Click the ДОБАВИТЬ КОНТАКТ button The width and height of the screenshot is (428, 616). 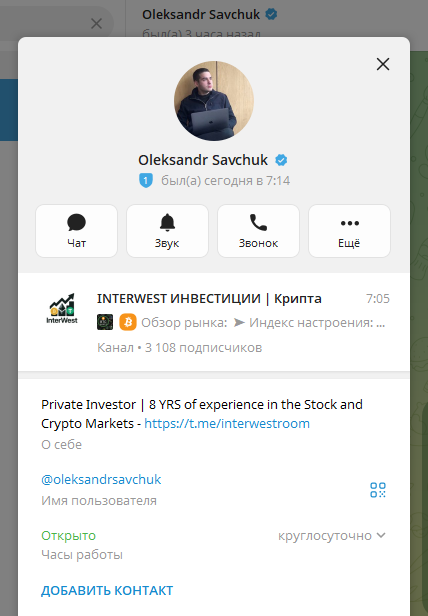(x=107, y=590)
